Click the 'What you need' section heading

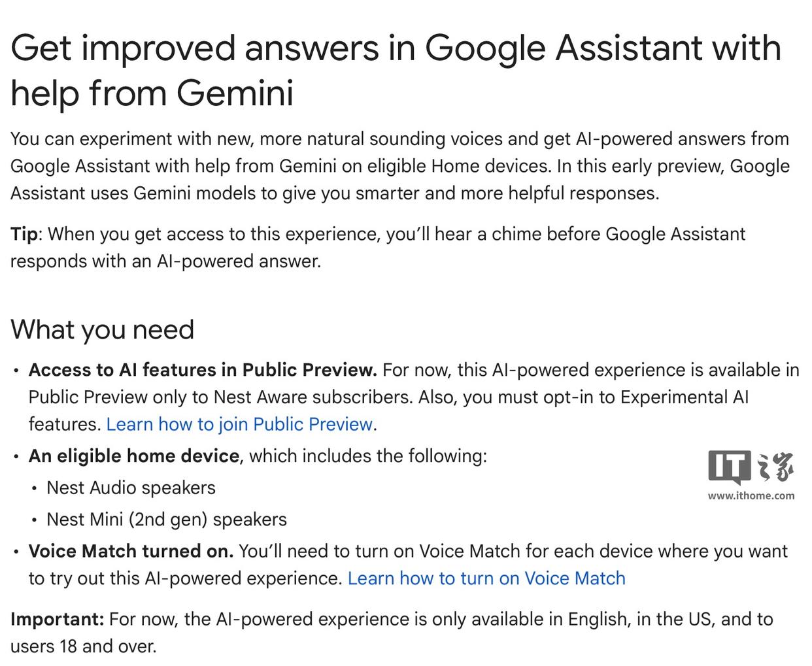pos(103,329)
